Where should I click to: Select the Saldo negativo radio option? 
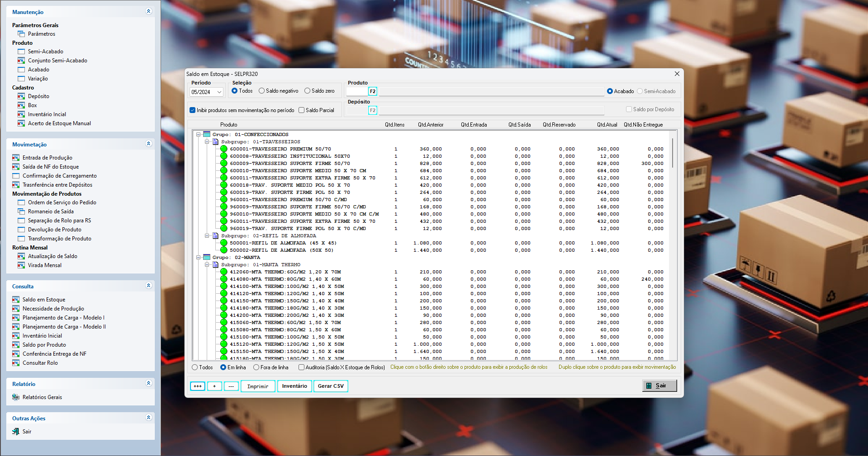coord(261,91)
